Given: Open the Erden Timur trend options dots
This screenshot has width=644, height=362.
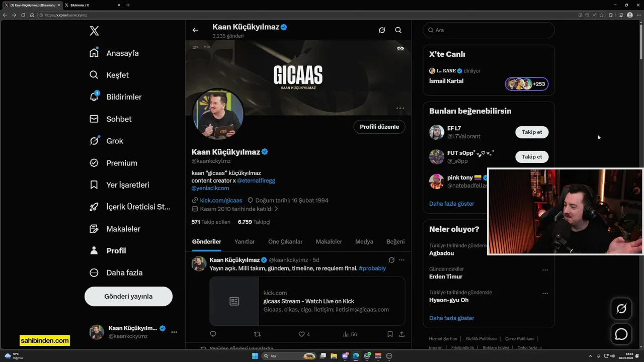Looking at the screenshot, I should (545, 270).
